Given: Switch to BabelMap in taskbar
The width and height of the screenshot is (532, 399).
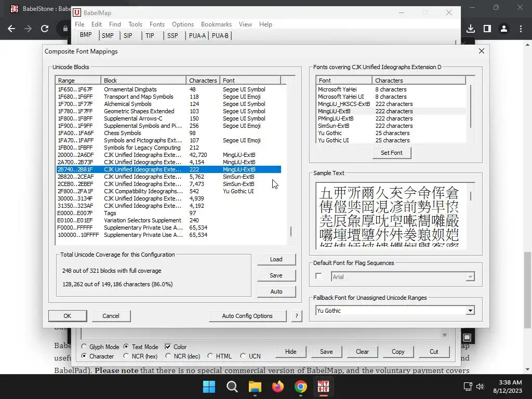Looking at the screenshot, I should (x=323, y=387).
